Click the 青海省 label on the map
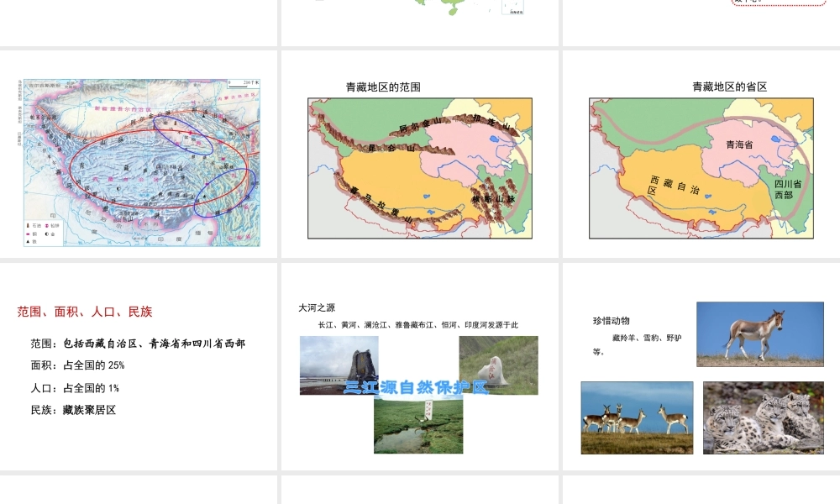Viewport: 840px width, 504px height. click(x=739, y=144)
